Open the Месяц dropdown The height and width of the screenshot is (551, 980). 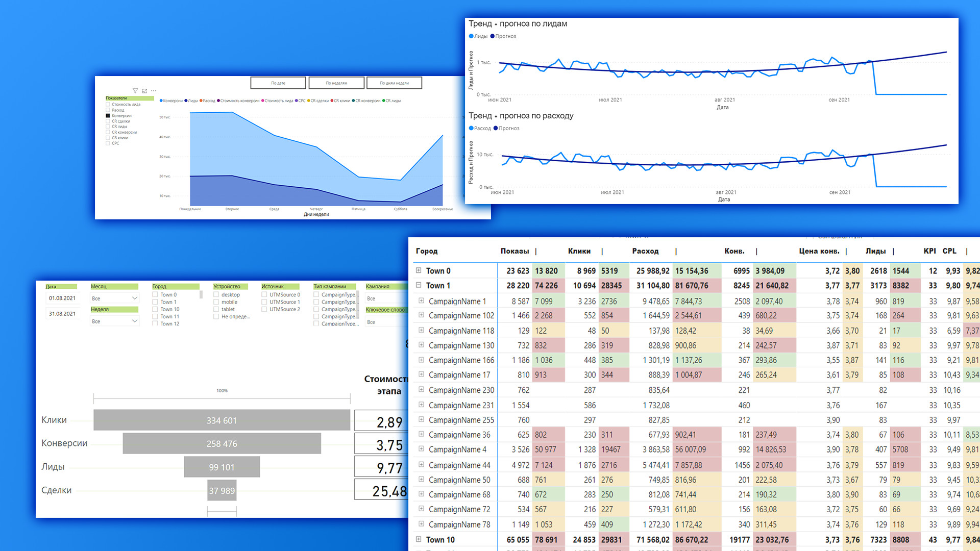(x=114, y=298)
